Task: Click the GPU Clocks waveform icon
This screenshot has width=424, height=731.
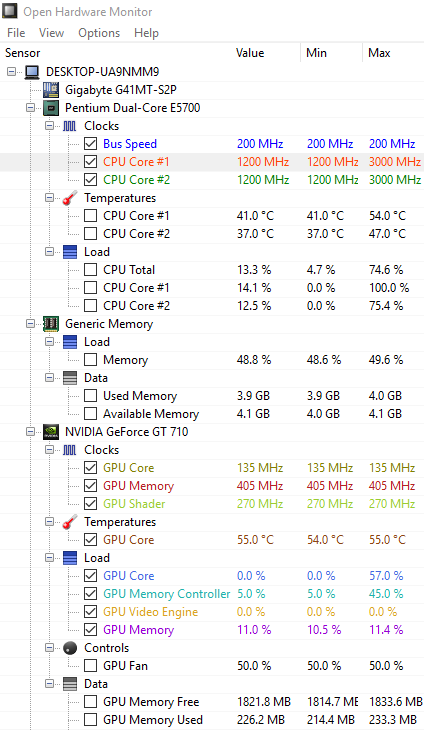Action: coord(70,450)
